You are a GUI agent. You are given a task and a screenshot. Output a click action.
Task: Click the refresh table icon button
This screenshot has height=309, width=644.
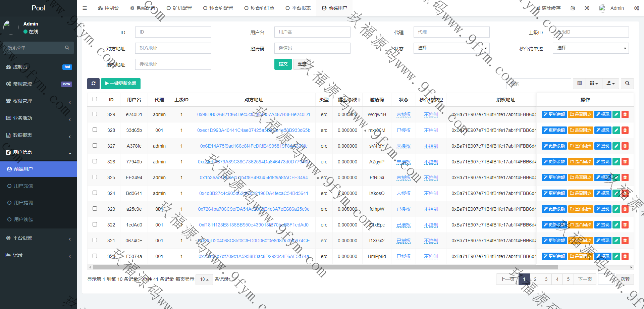(x=93, y=84)
